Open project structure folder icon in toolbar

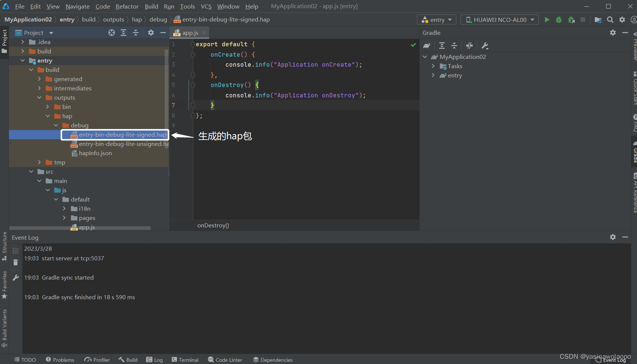(x=598, y=20)
